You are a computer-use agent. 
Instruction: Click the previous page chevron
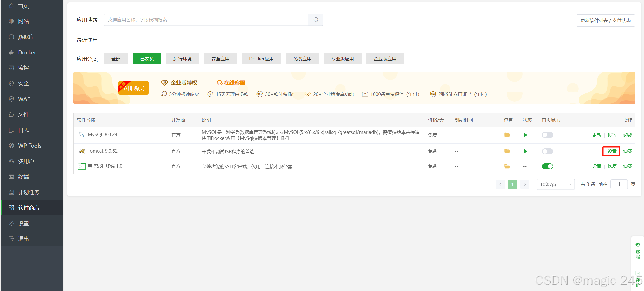click(500, 184)
